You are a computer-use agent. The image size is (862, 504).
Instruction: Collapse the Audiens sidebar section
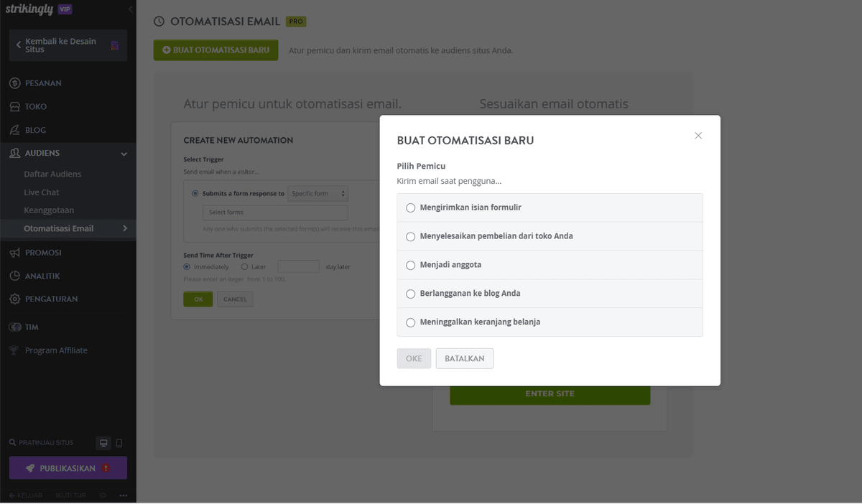click(x=123, y=153)
